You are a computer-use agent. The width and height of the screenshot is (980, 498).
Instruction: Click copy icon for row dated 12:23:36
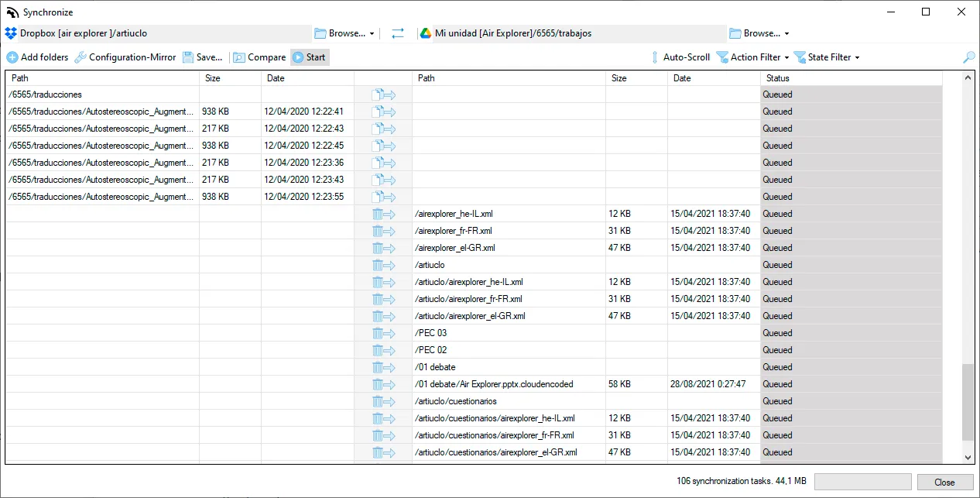pyautogui.click(x=383, y=163)
